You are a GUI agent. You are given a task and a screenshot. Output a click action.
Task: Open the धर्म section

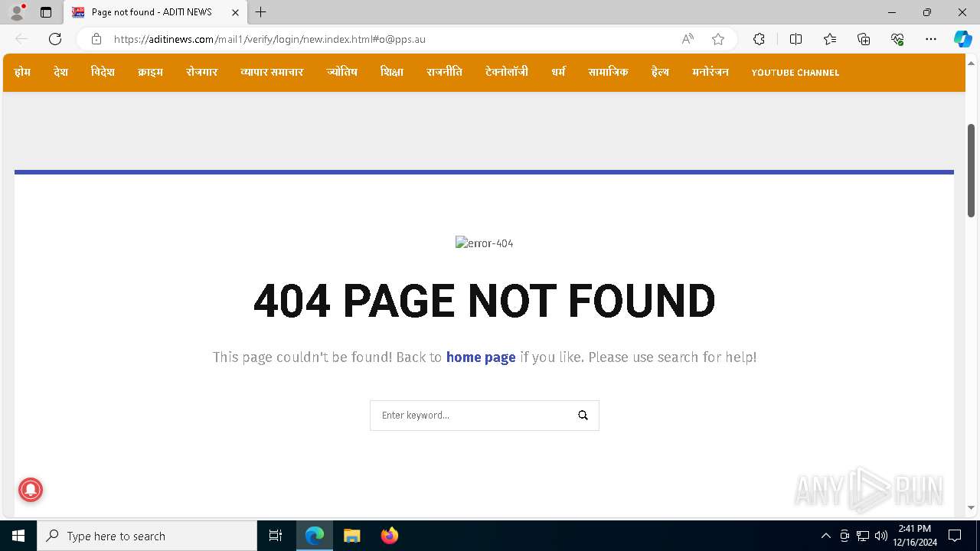pos(558,72)
